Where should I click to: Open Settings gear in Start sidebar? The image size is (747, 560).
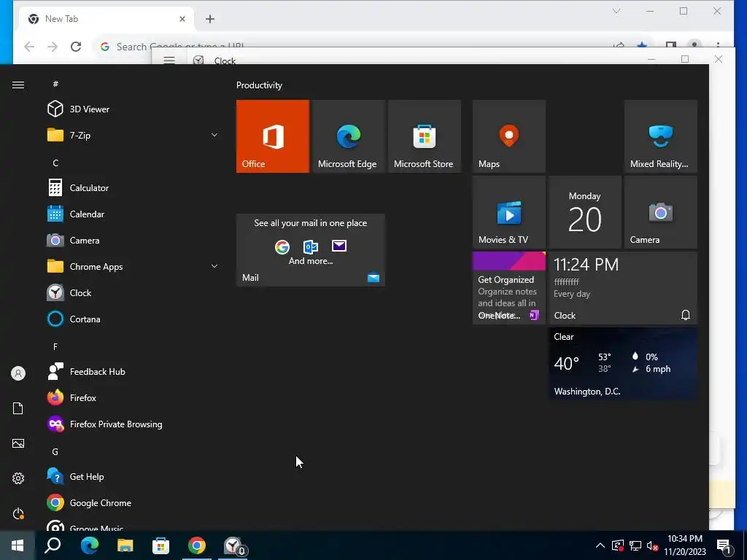18,478
